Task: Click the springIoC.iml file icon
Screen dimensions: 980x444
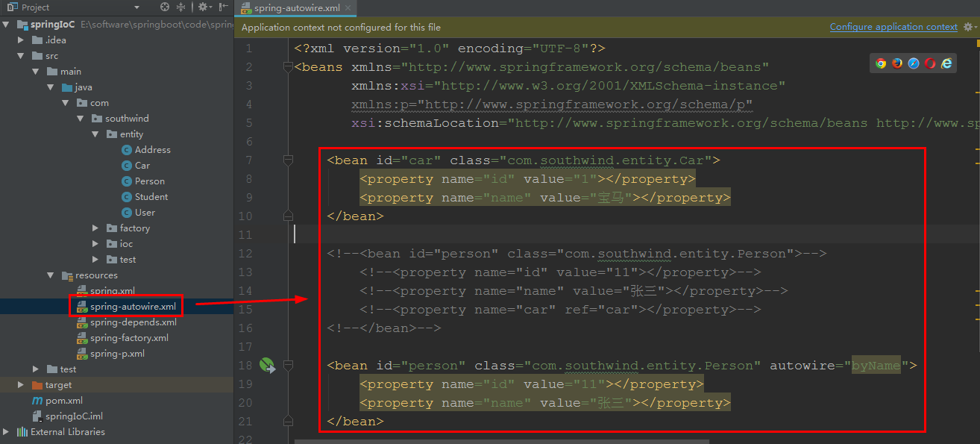Action: tap(37, 416)
